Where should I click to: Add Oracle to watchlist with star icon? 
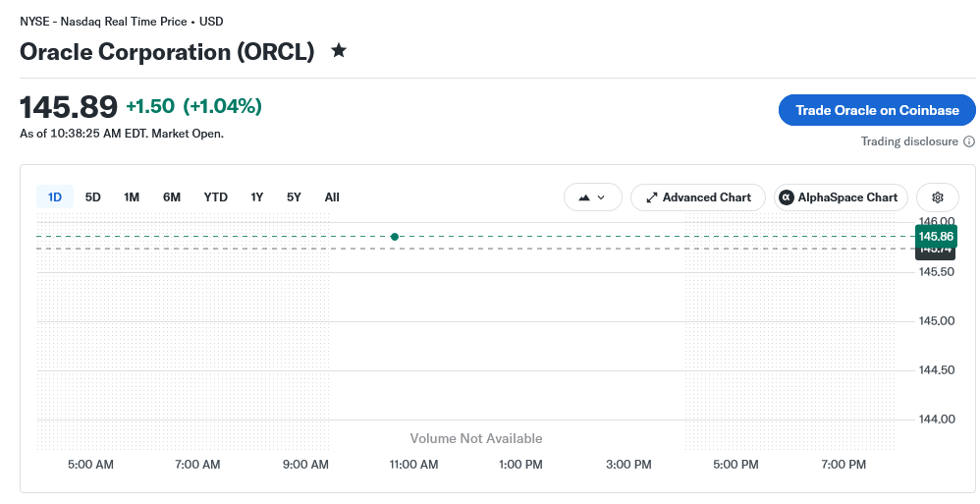click(339, 50)
